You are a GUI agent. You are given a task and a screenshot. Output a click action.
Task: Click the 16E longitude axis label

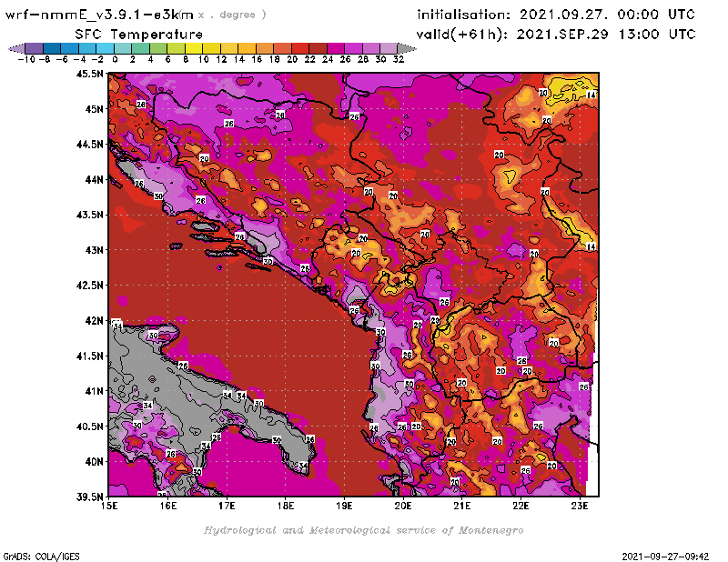click(x=168, y=506)
